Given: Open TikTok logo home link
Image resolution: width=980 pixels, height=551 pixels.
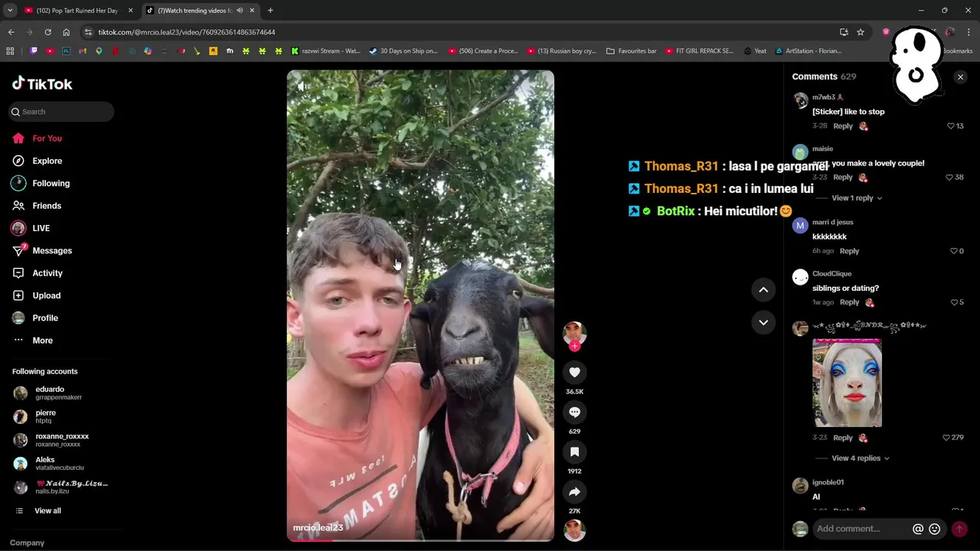Looking at the screenshot, I should (x=42, y=83).
